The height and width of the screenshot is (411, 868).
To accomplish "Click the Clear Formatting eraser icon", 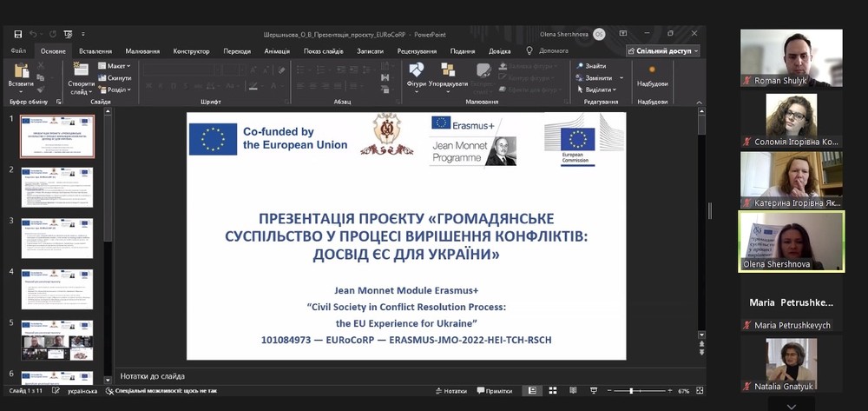I will click(282, 70).
